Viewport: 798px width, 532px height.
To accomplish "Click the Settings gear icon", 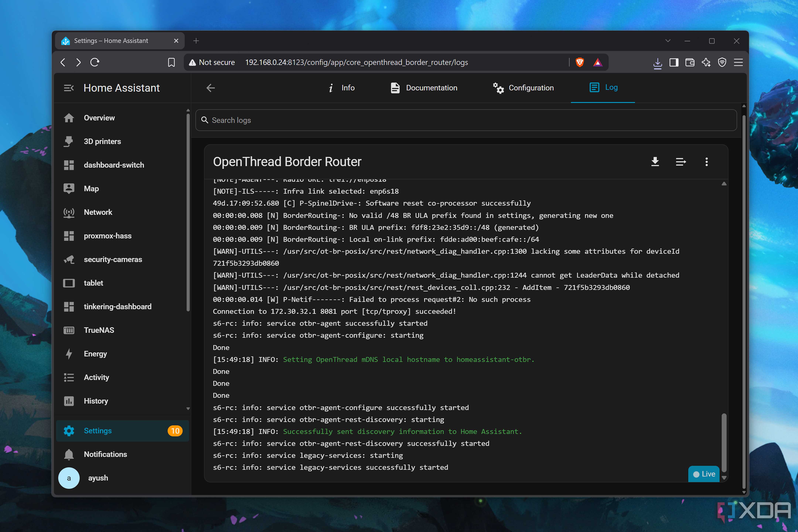I will pyautogui.click(x=69, y=431).
